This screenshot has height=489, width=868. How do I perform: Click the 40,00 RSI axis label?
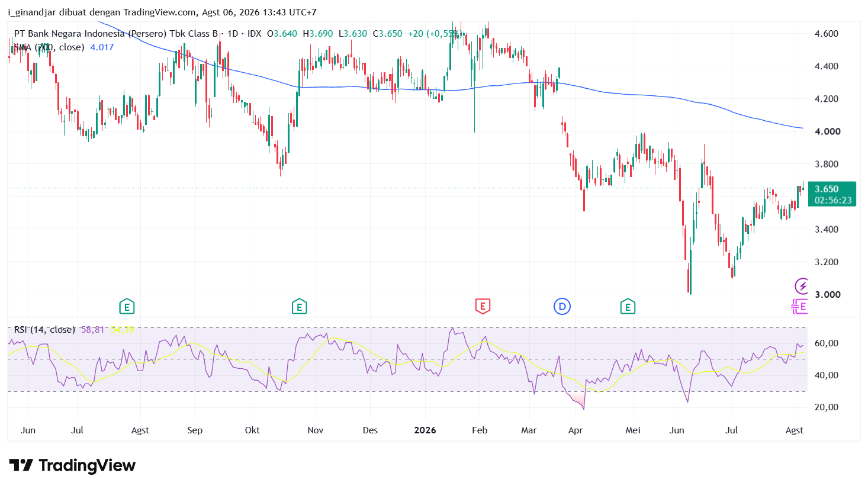826,375
